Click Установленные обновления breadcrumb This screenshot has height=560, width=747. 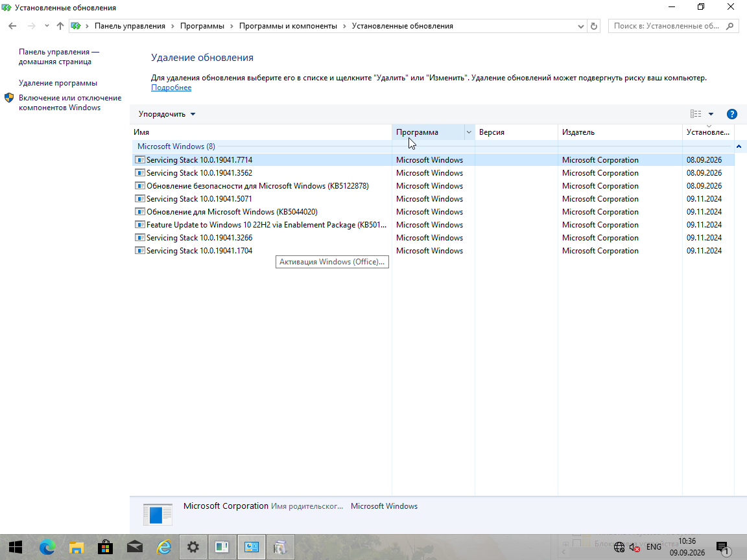pos(402,26)
